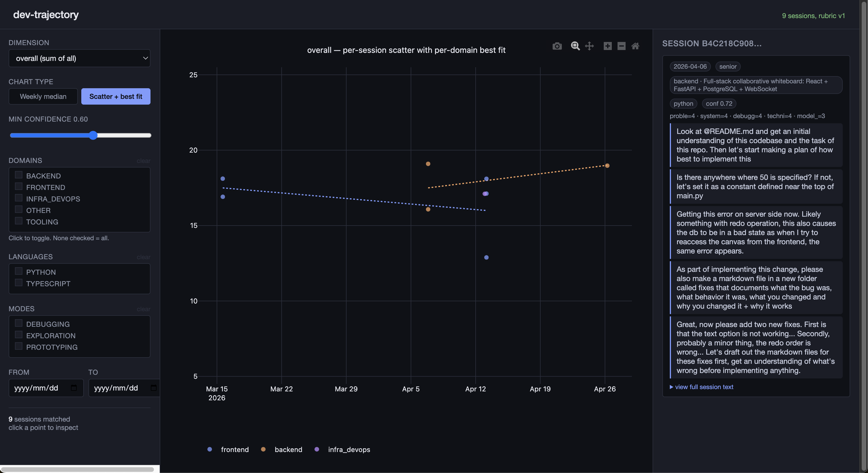Click the '9 sessions matched' text
The width and height of the screenshot is (868, 473).
[x=39, y=419]
